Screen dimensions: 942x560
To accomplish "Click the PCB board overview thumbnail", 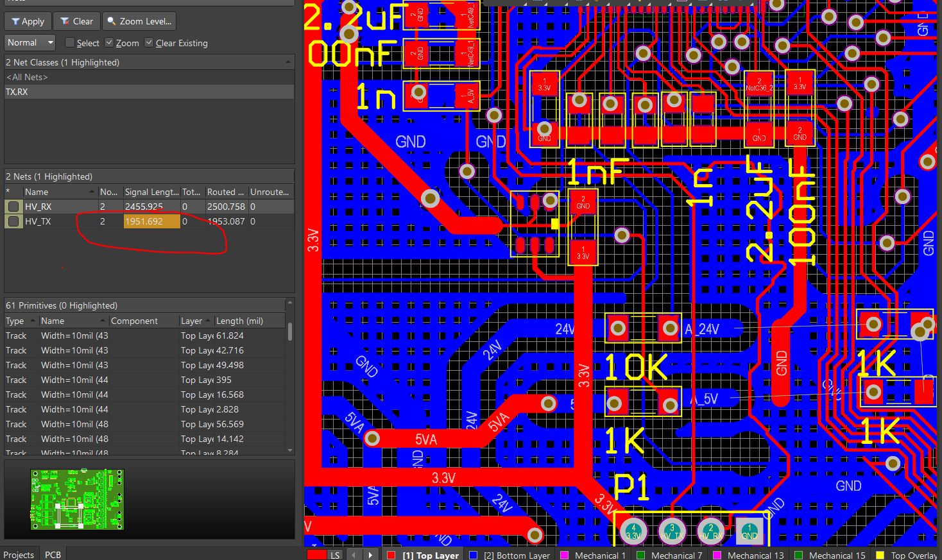I will [x=77, y=499].
